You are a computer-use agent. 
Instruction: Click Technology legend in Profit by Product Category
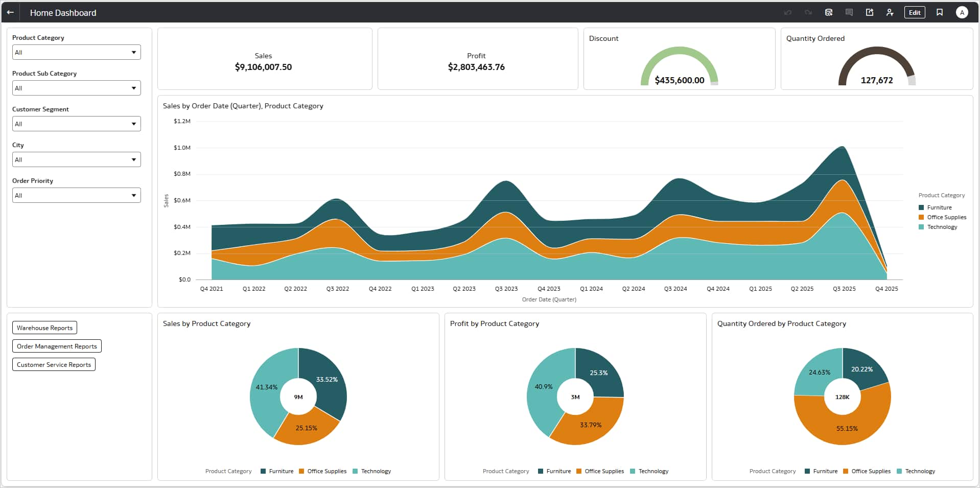(649, 471)
